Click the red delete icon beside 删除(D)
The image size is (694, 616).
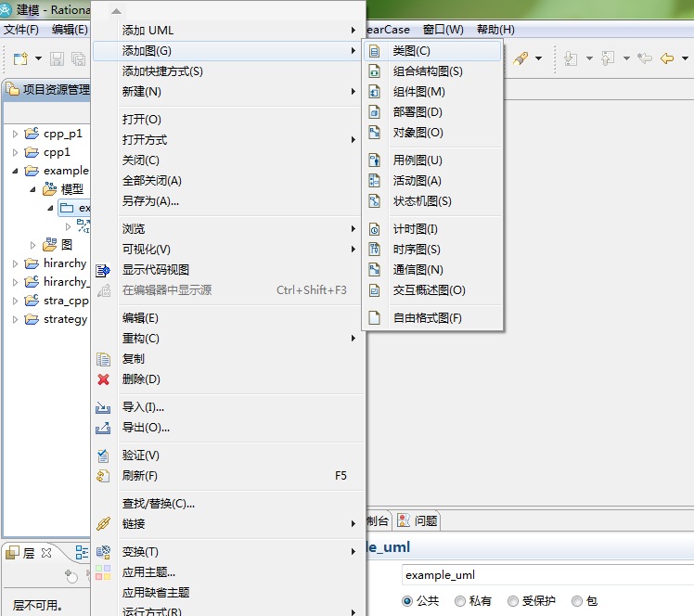(x=104, y=379)
